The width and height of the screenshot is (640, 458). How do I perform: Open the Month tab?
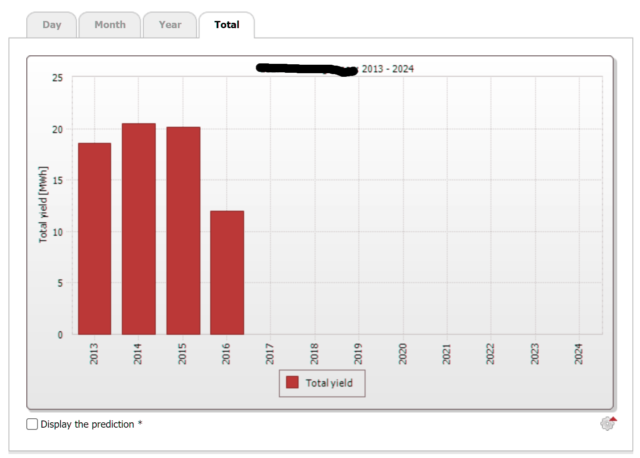(109, 24)
